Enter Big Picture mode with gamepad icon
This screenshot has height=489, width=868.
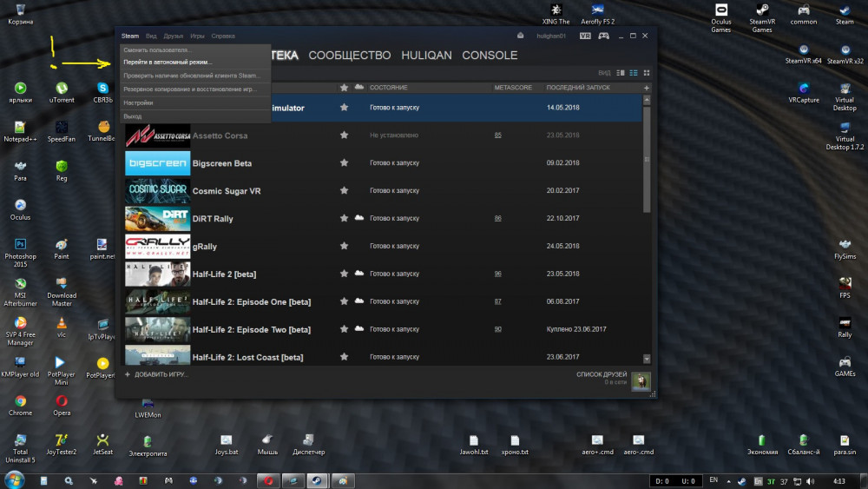(x=604, y=36)
